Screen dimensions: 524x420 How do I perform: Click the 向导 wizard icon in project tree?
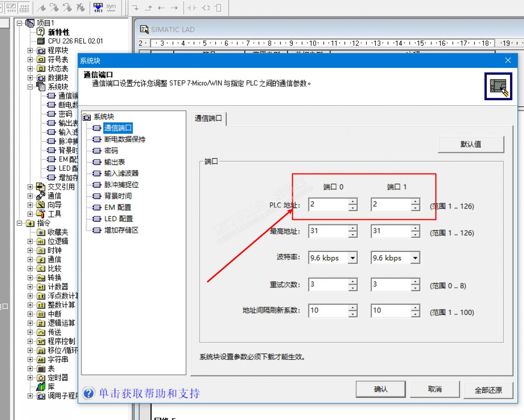click(41, 204)
